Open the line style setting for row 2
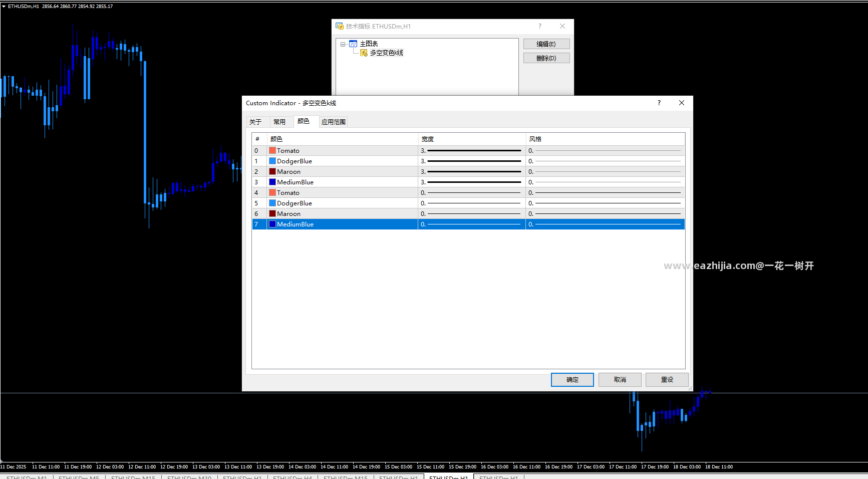The height and width of the screenshot is (479, 868). (x=605, y=171)
